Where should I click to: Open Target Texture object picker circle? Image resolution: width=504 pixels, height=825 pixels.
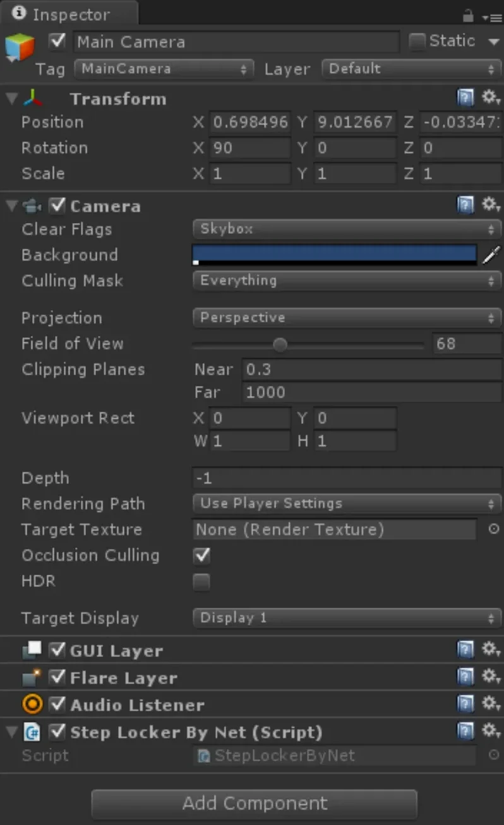[x=494, y=529]
